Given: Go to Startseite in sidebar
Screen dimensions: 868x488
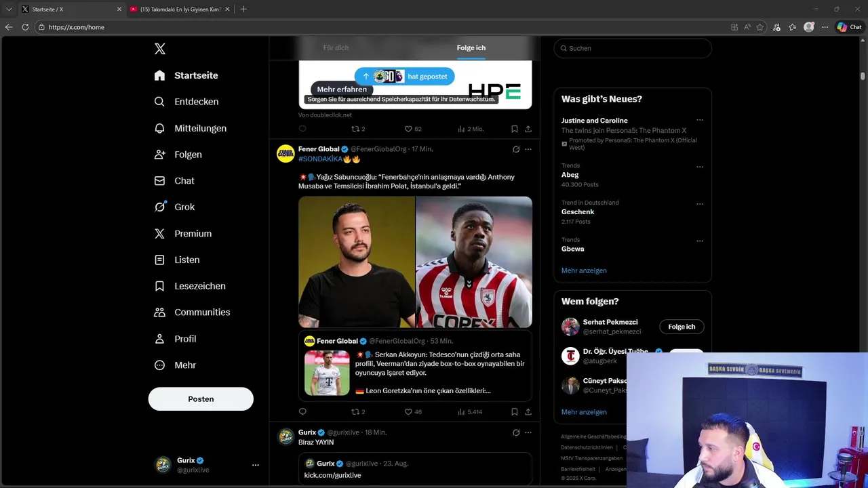Looking at the screenshot, I should [x=186, y=75].
